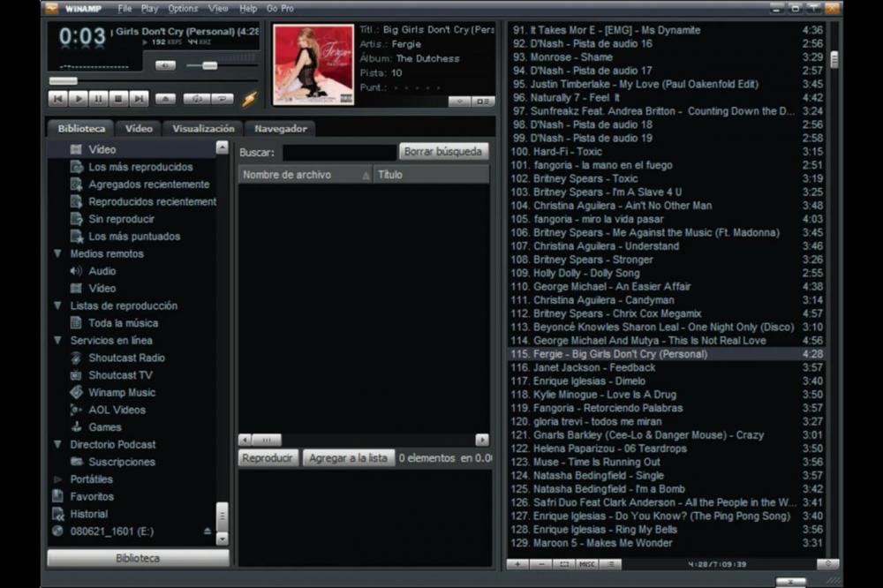Open the Shoutcast Radio service icon
The height and width of the screenshot is (588, 883).
[77, 358]
